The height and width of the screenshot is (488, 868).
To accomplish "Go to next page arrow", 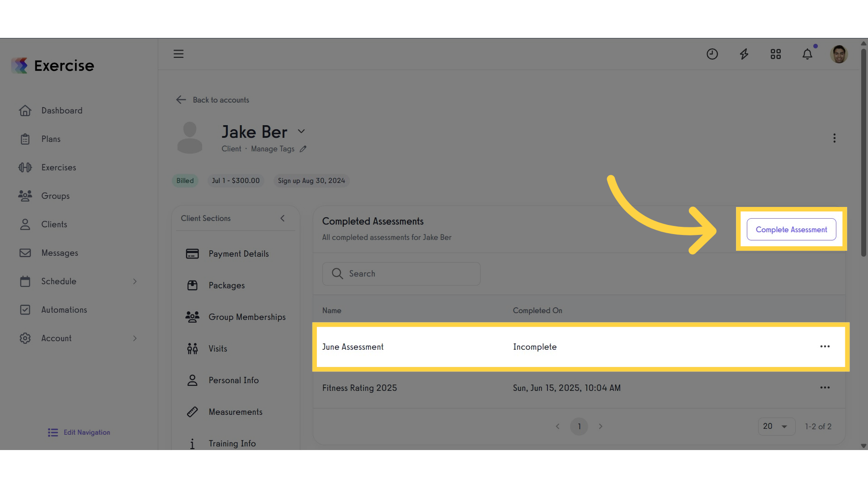I will click(600, 427).
